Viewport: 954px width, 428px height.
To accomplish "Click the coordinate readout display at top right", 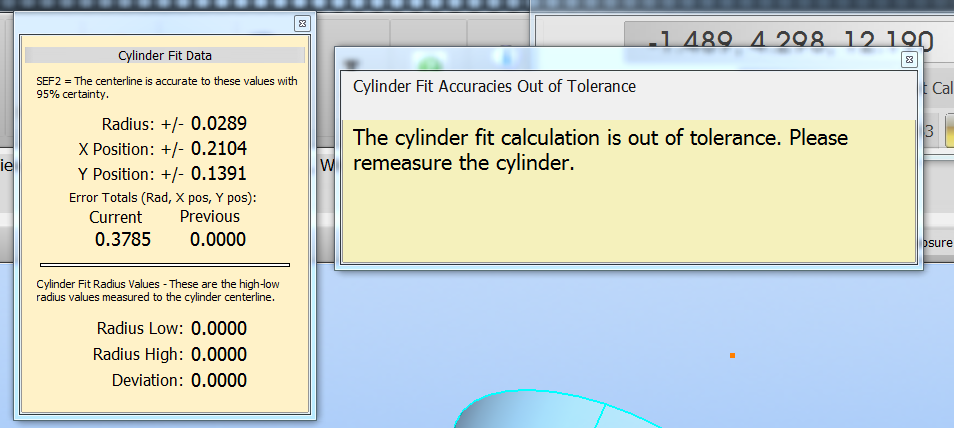I will coord(790,42).
